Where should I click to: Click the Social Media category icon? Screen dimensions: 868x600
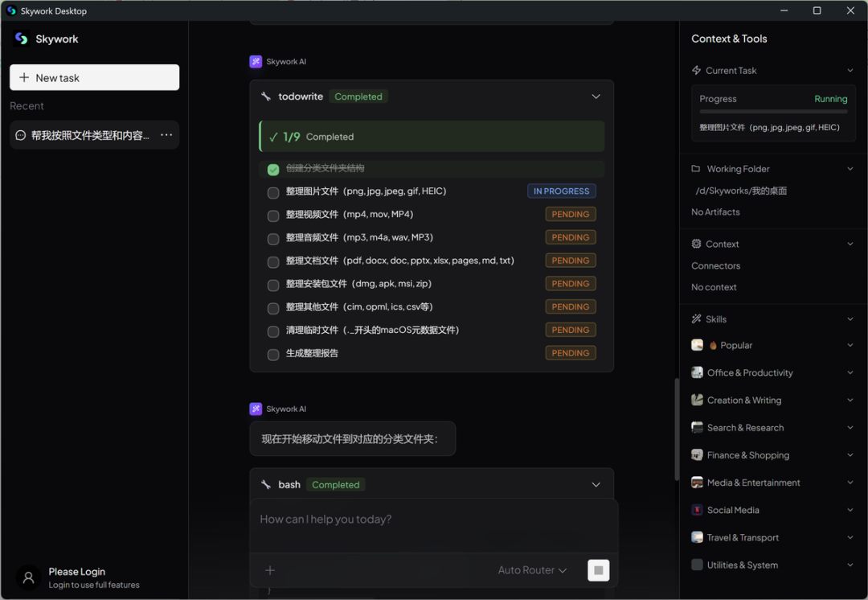697,510
